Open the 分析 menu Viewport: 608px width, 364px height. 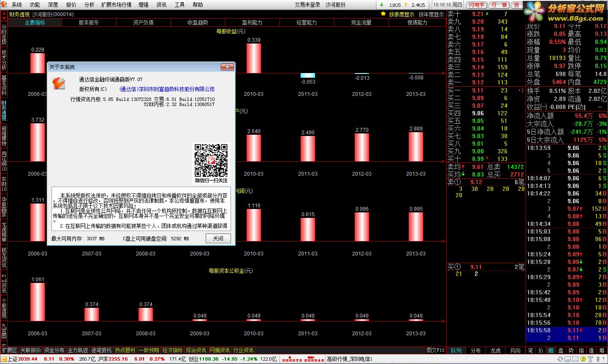coord(90,5)
